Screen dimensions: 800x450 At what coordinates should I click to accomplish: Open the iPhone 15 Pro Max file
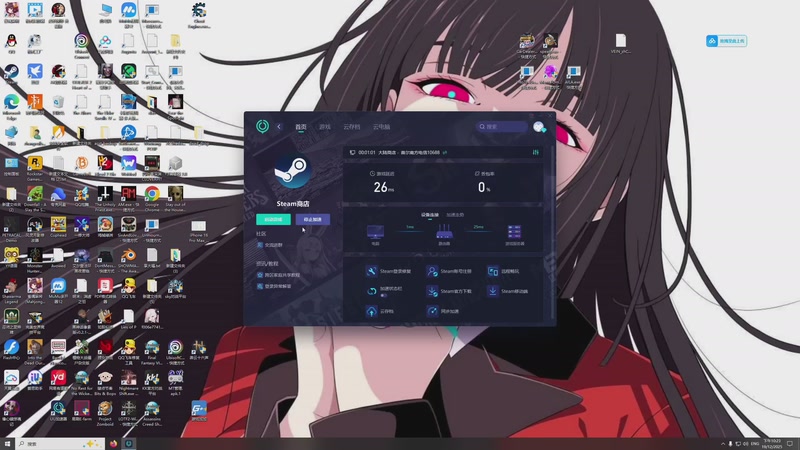[x=198, y=231]
